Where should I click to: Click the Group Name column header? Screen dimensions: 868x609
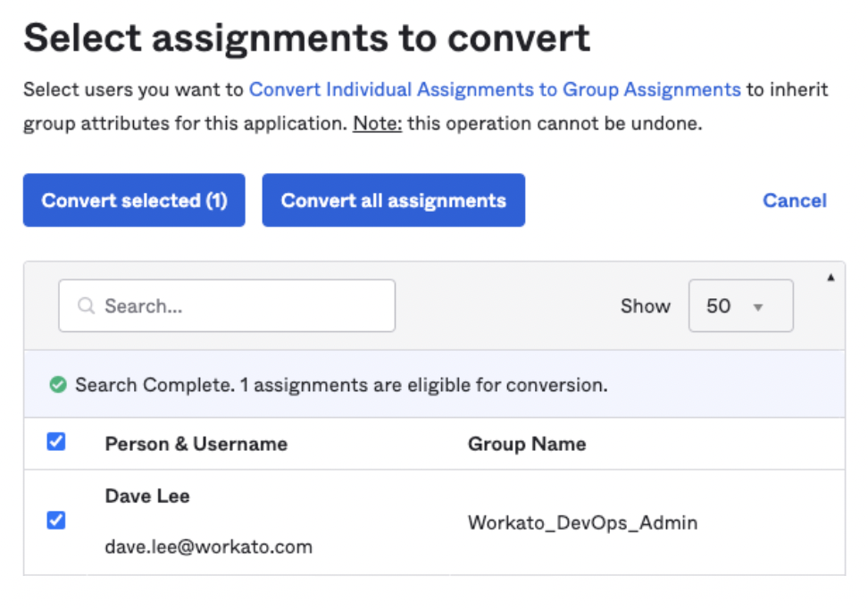pyautogui.click(x=527, y=444)
